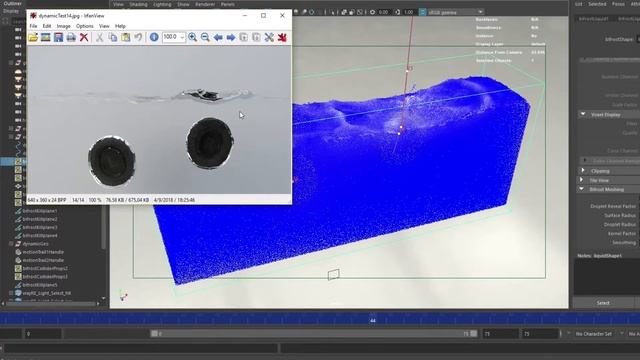Open the Options menu in IrfanView
Viewport: 640px width, 360px height.
coord(84,26)
